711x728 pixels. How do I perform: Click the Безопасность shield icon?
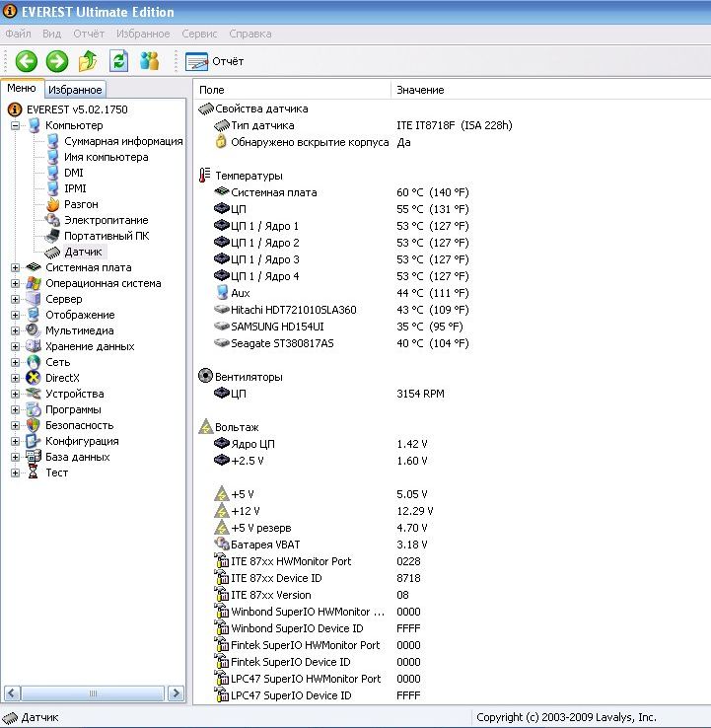click(x=34, y=425)
